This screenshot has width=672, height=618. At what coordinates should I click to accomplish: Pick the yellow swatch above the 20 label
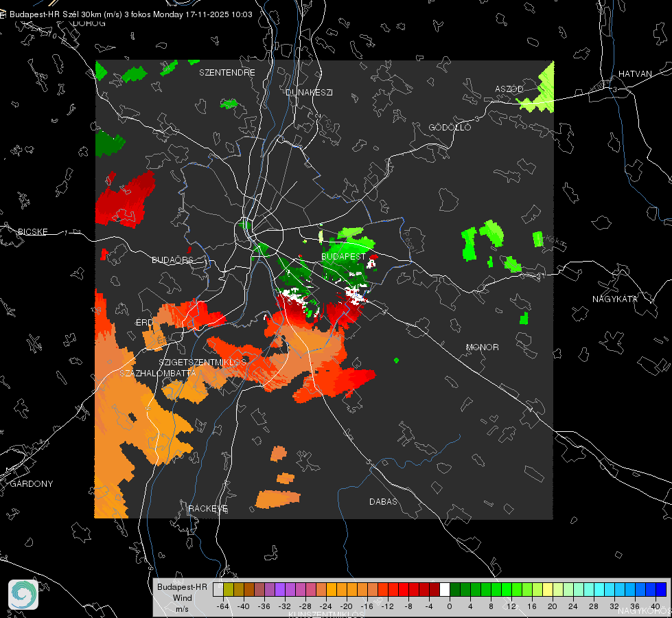[548, 590]
